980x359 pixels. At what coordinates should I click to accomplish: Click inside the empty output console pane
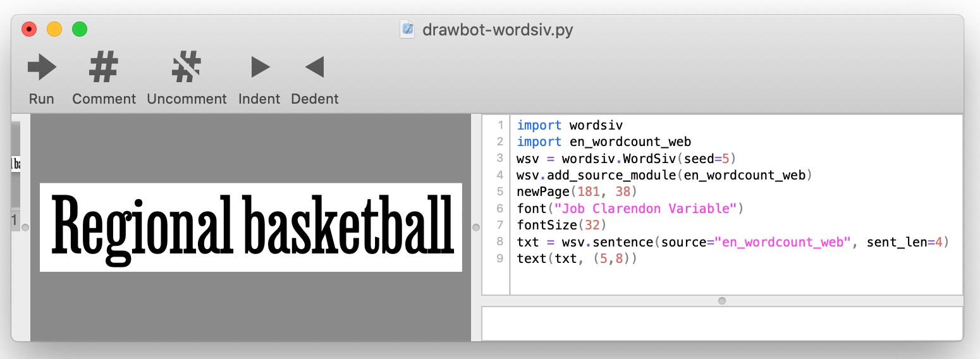722,324
